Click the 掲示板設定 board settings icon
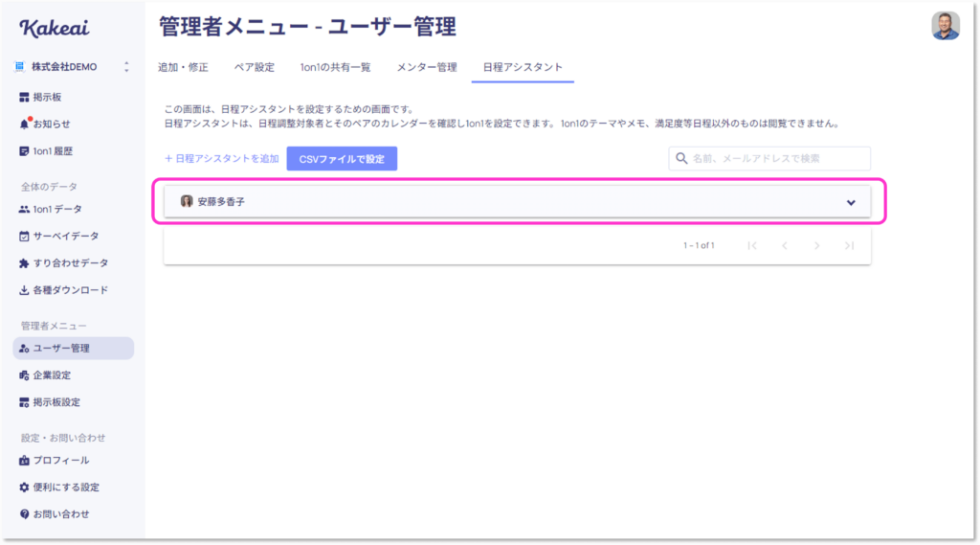 tap(24, 401)
